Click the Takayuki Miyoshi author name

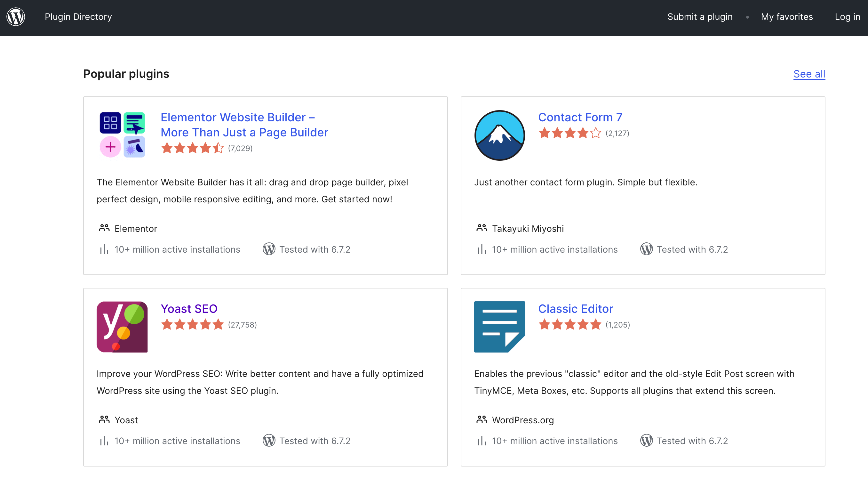528,229
